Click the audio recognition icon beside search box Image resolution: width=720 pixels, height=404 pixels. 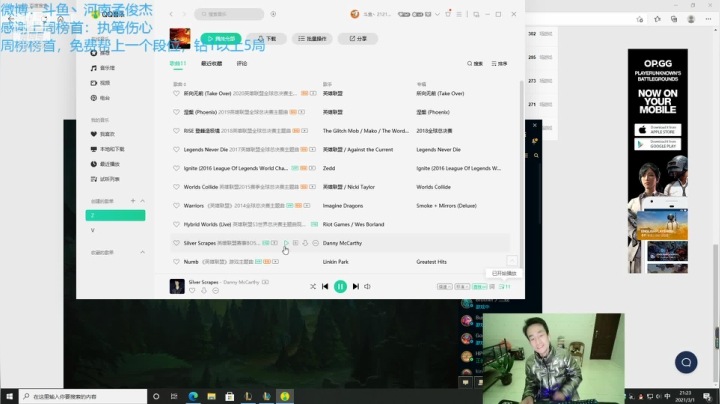pos(273,14)
